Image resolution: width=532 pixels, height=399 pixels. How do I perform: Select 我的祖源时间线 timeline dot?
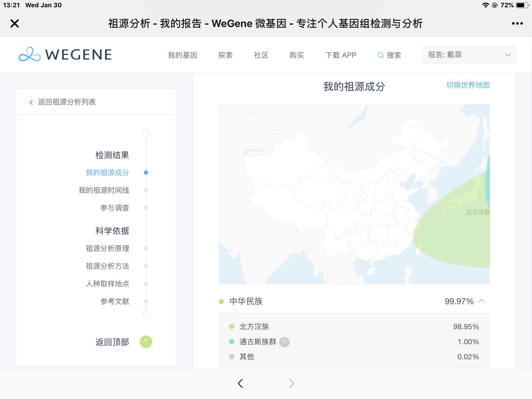click(x=146, y=190)
